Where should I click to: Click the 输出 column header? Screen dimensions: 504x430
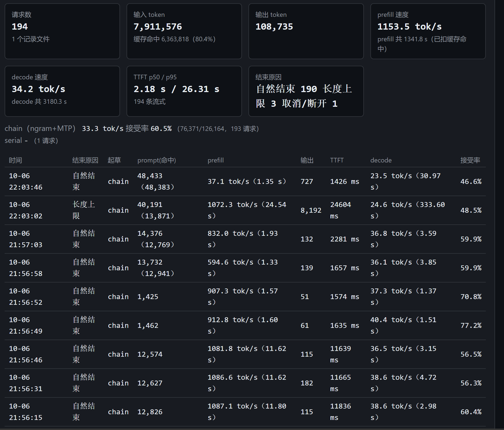tap(307, 160)
